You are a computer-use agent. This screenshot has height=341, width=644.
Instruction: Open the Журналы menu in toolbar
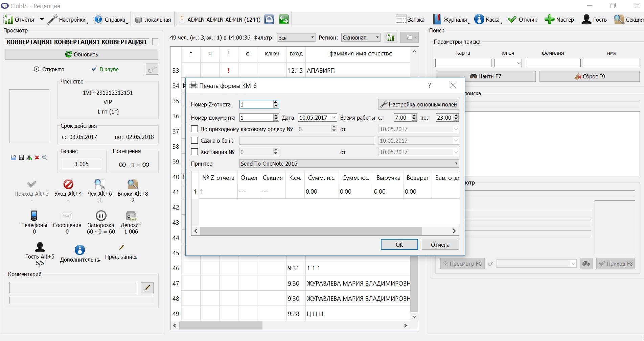(451, 20)
